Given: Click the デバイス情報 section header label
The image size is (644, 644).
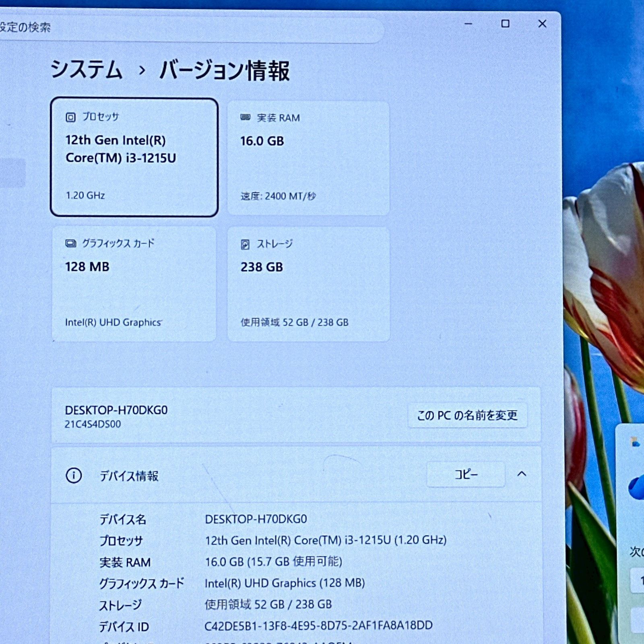Looking at the screenshot, I should pos(129,476).
